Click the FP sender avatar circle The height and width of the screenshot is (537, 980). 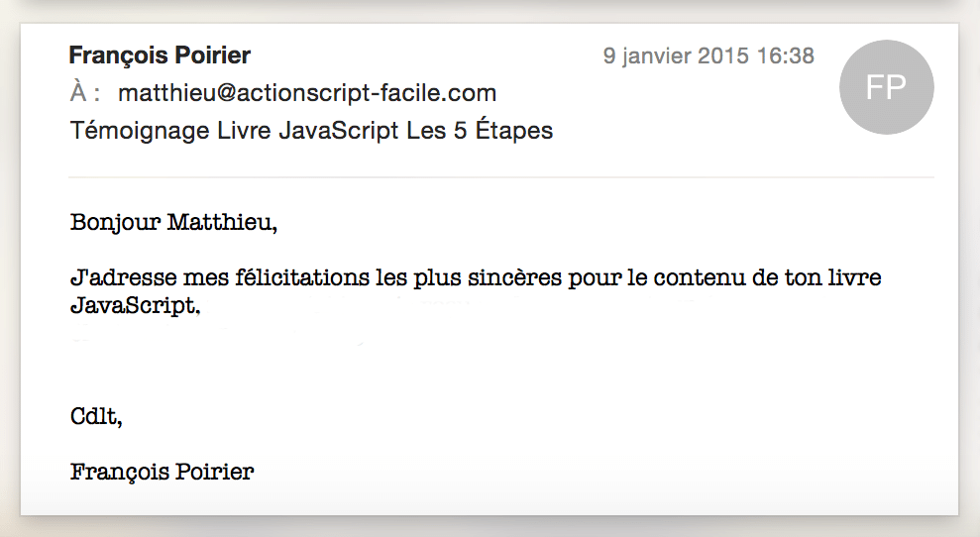click(886, 87)
